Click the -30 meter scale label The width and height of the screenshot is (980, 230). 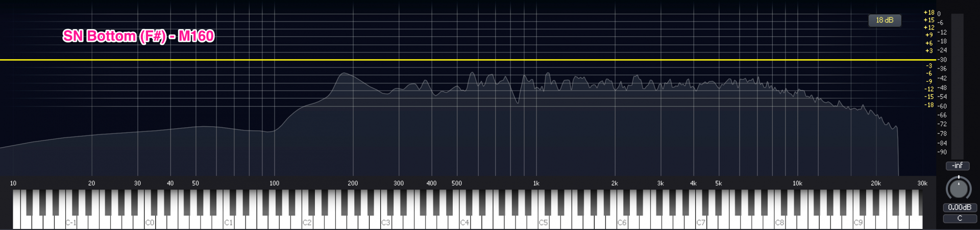(942, 60)
